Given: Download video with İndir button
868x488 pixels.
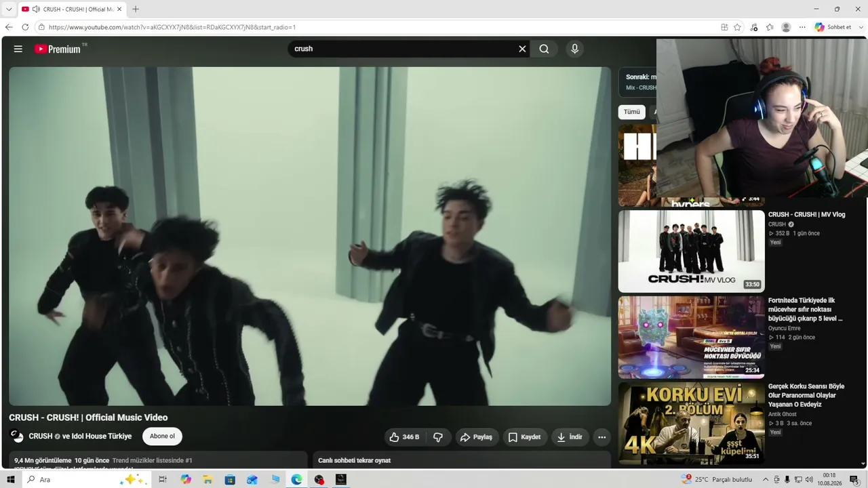Looking at the screenshot, I should [x=570, y=437].
